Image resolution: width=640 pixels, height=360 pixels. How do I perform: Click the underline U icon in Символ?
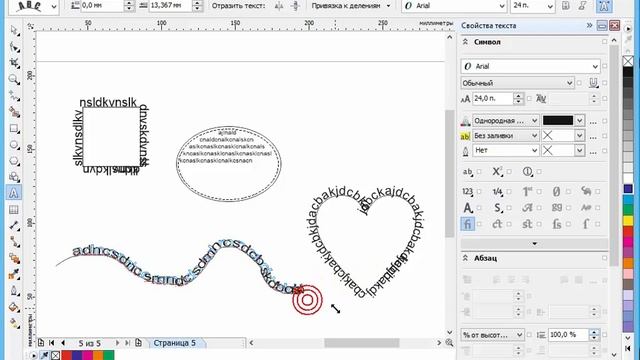tap(593, 83)
